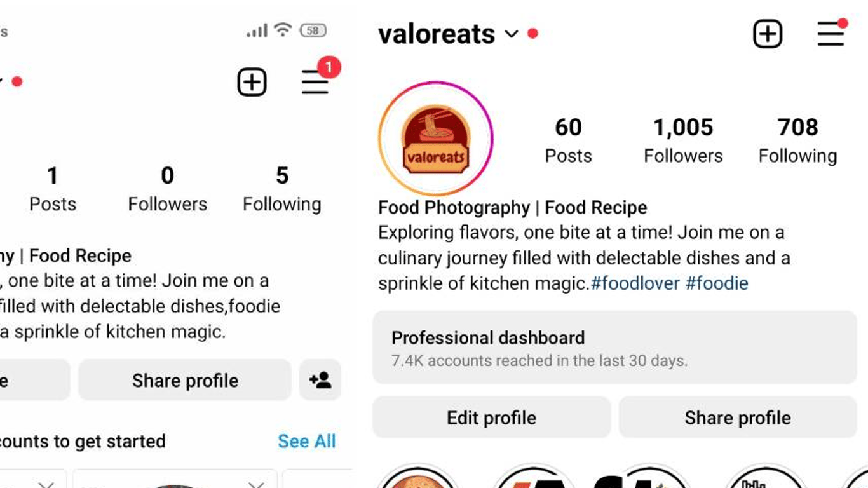
Task: Click Share profile on the valoreats profile
Action: 738,417
